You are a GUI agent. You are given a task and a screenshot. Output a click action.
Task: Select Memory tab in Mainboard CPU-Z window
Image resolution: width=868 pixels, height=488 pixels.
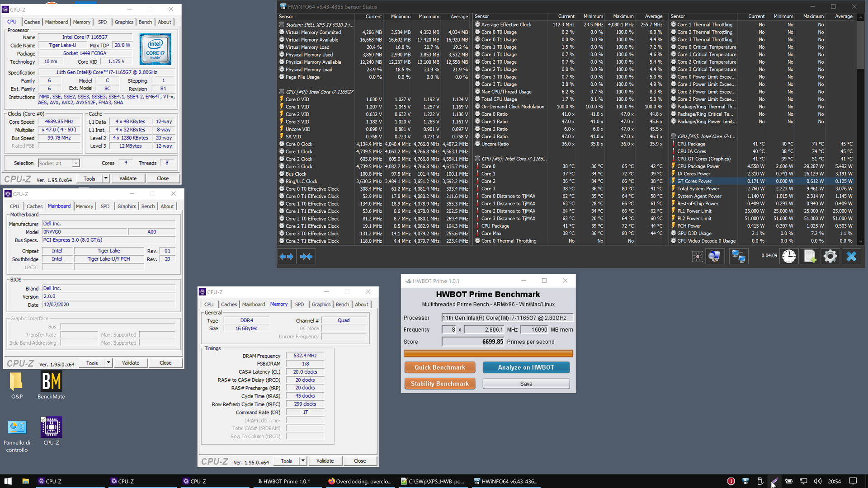(85, 206)
